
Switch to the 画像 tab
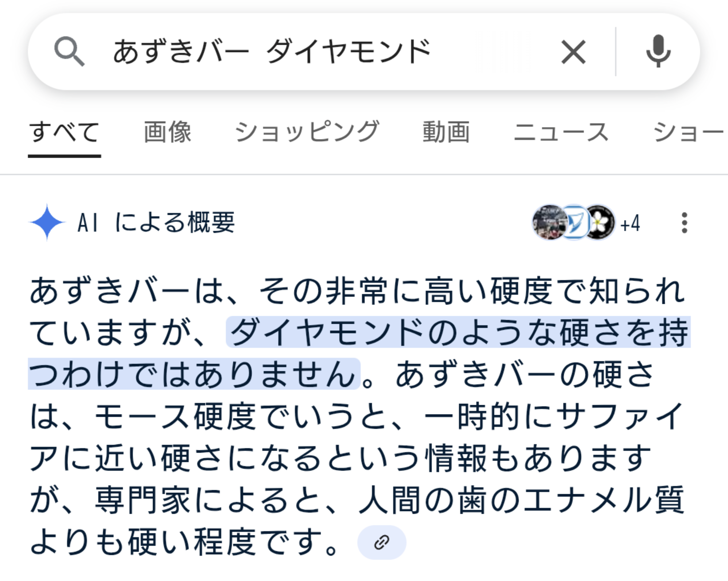tap(167, 132)
